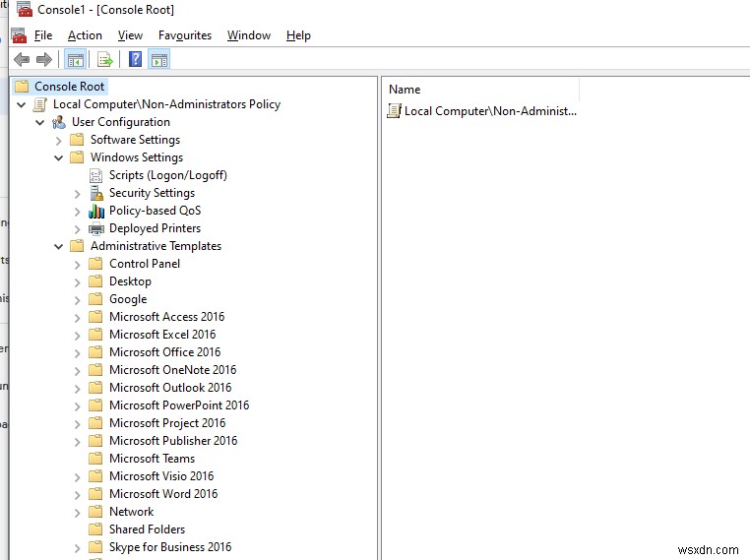The height and width of the screenshot is (560, 750).
Task: Open Help via the question mark icon
Action: click(x=136, y=59)
